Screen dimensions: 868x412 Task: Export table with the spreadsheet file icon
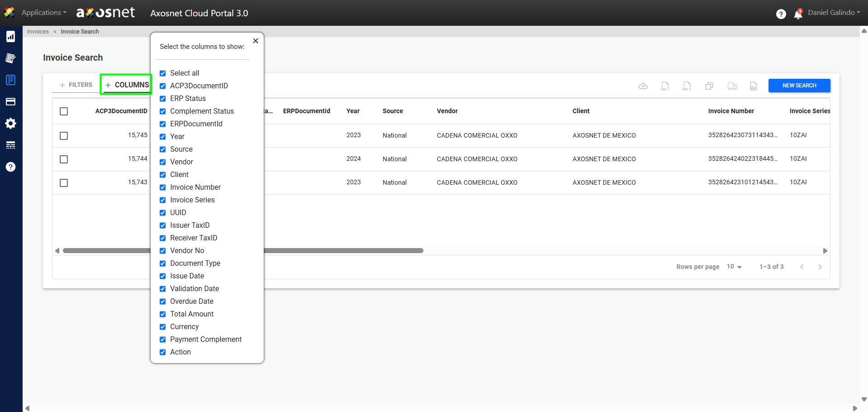pyautogui.click(x=754, y=86)
